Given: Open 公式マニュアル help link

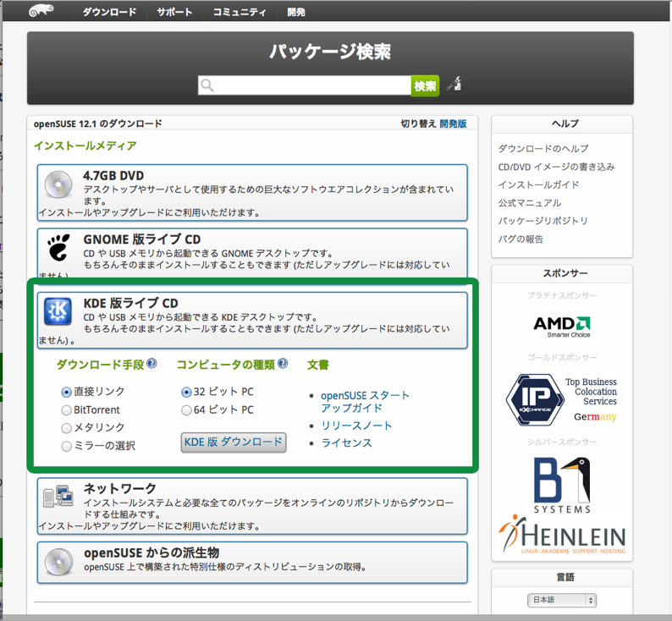Looking at the screenshot, I should (530, 202).
